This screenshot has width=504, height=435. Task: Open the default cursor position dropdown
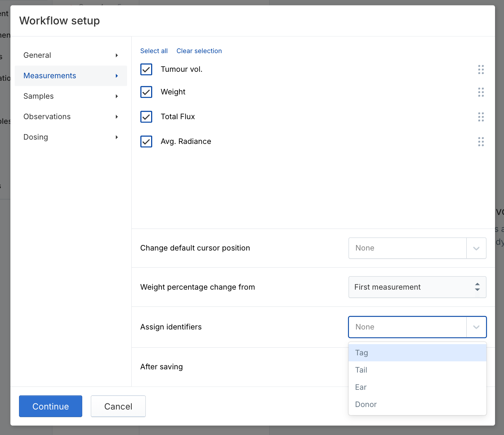[x=417, y=248]
